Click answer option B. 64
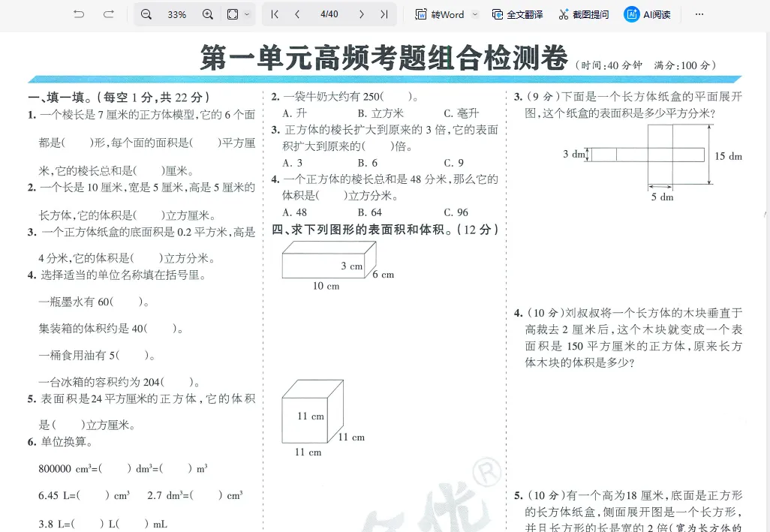 370,212
